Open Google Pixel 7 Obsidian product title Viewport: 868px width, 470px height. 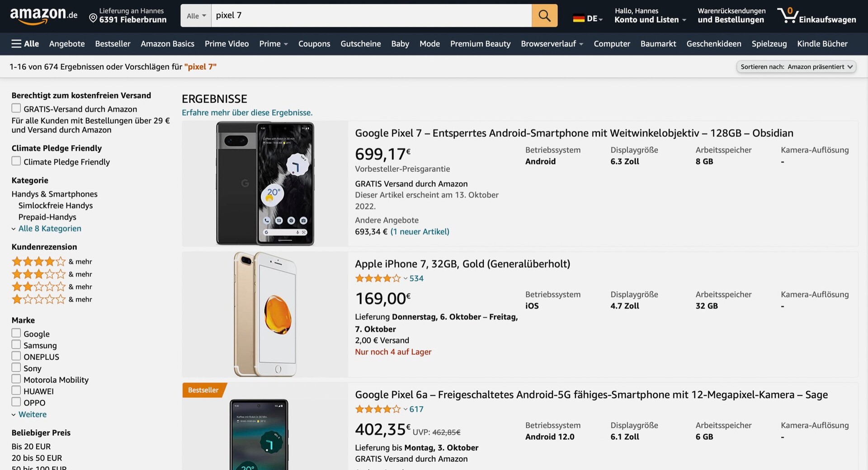(x=574, y=133)
